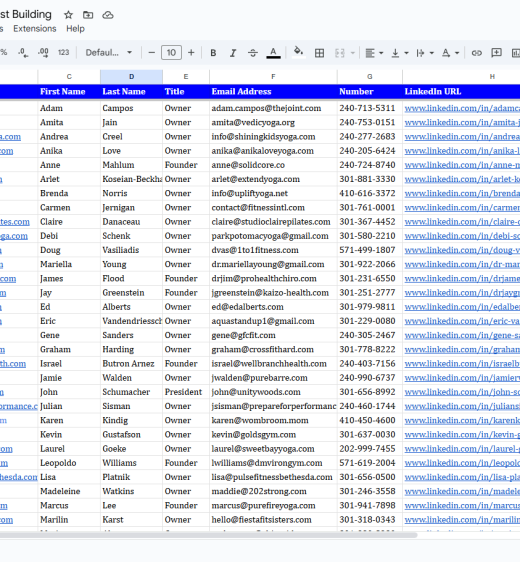Select column D header
This screenshot has height=562, width=520.
[131, 77]
